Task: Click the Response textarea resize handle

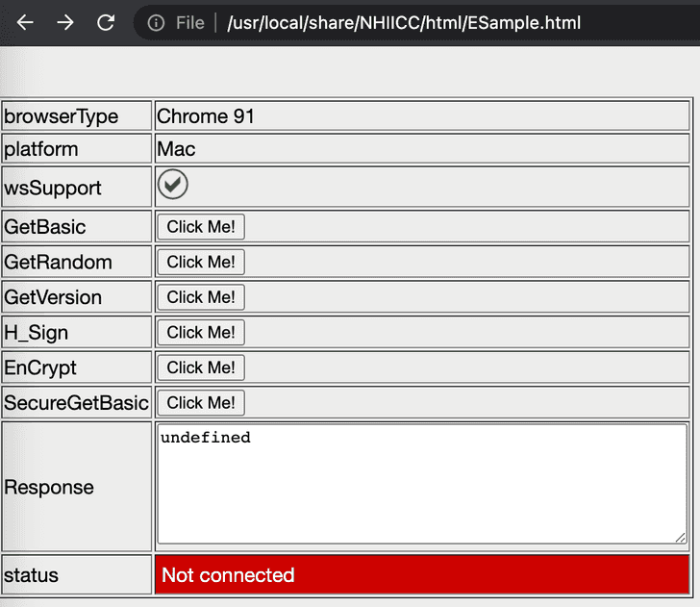Action: 681,538
